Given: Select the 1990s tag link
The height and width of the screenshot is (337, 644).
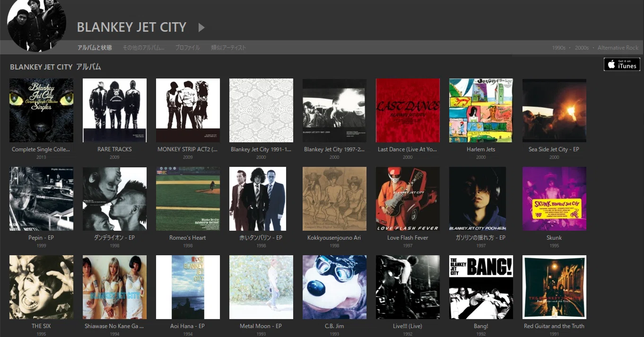Looking at the screenshot, I should [559, 48].
